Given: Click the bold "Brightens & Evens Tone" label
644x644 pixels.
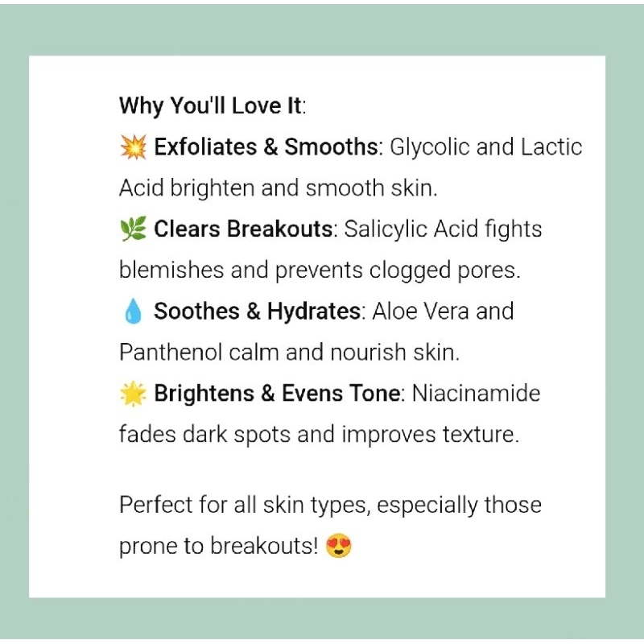Looking at the screenshot, I should tap(277, 394).
